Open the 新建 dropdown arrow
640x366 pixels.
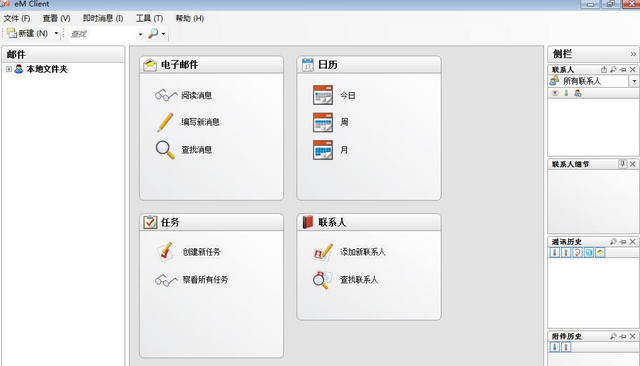click(x=56, y=33)
